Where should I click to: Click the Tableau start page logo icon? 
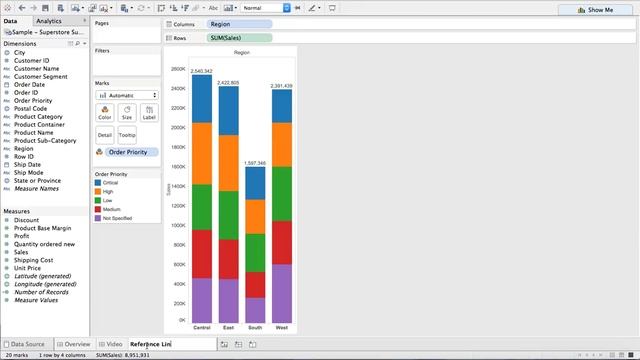coord(7,8)
